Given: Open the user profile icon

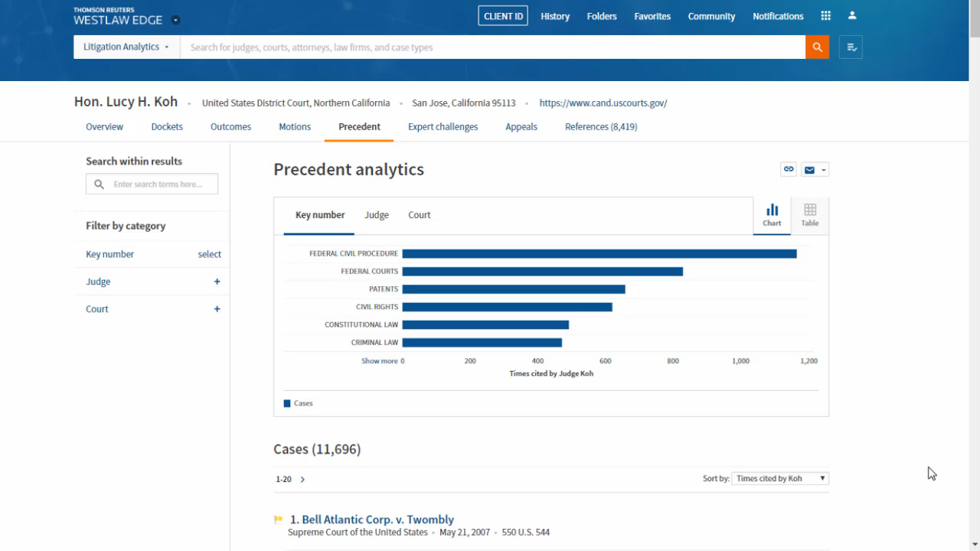Looking at the screenshot, I should 852,16.
